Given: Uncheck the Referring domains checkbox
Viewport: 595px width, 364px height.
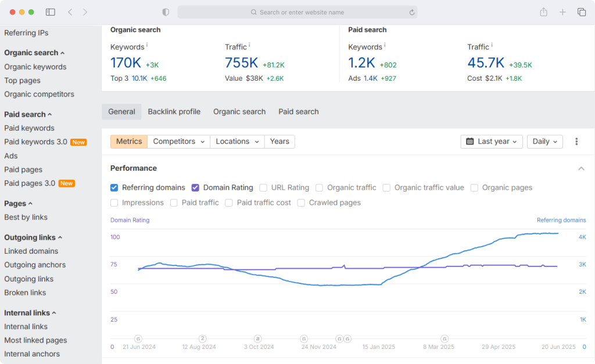Looking at the screenshot, I should click(x=114, y=188).
